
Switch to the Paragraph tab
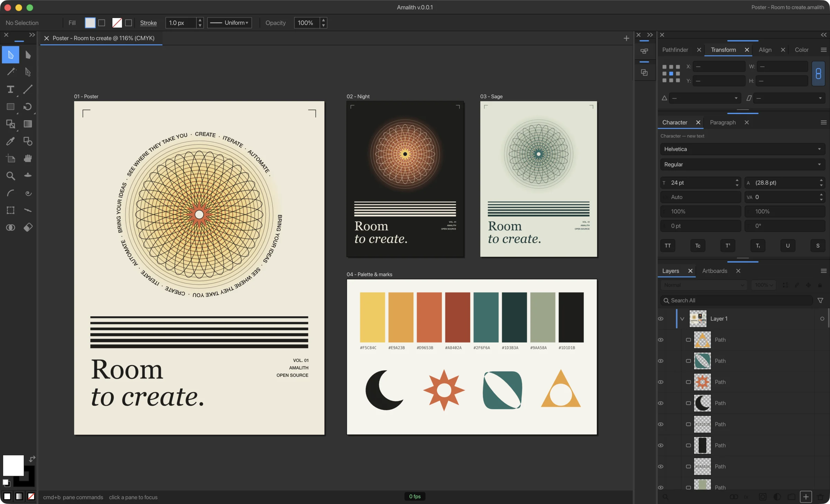click(723, 122)
